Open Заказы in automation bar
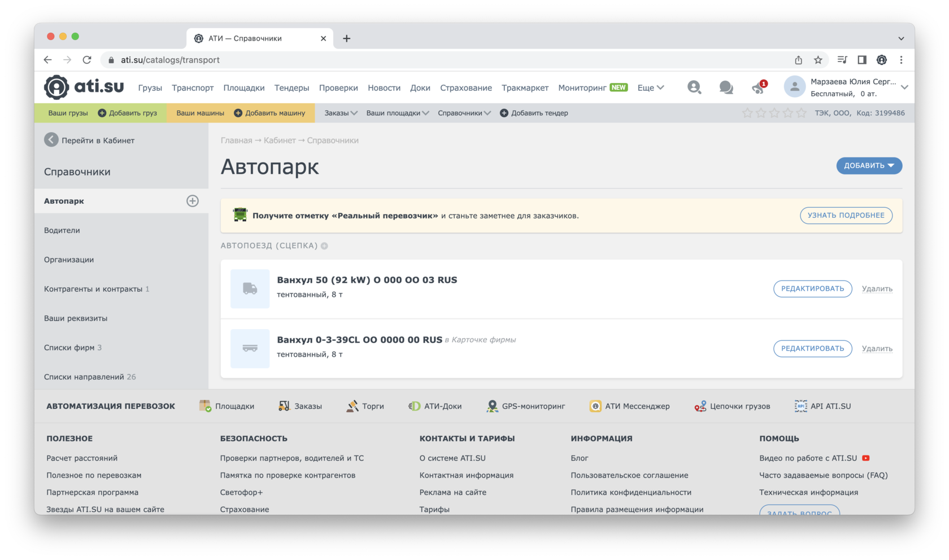Viewport: 949px width, 560px height. pos(300,406)
